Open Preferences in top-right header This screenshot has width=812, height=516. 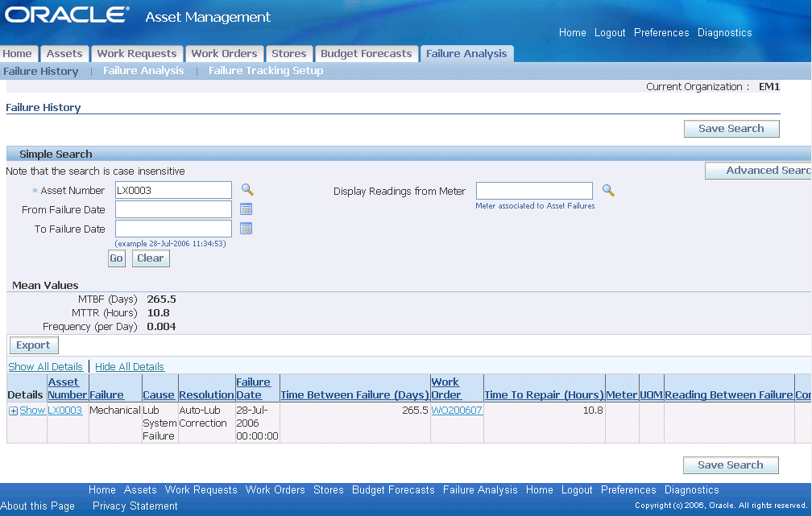coord(661,33)
